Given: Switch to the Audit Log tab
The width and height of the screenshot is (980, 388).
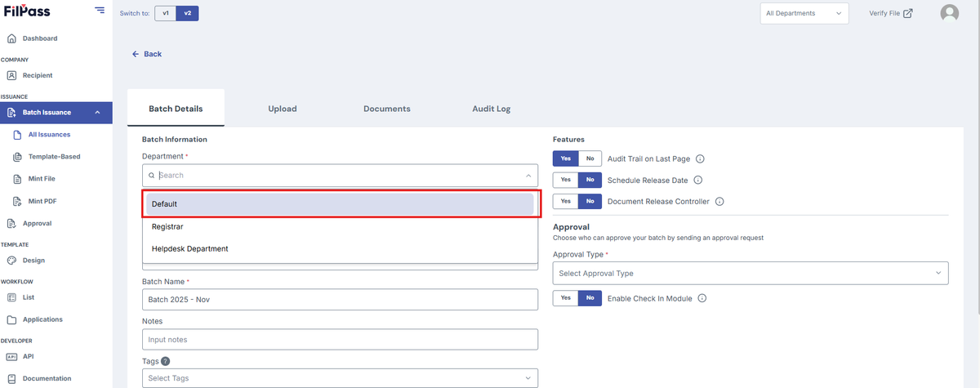Looking at the screenshot, I should [x=491, y=109].
